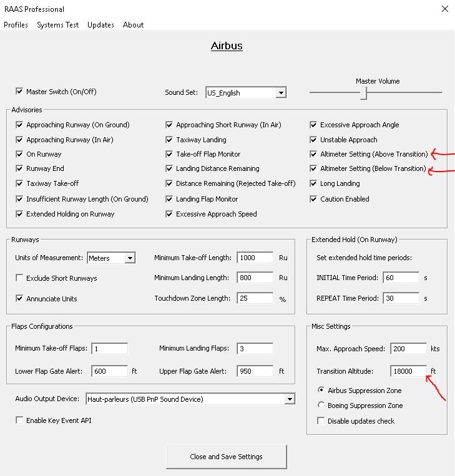Click the Transition Altitude field
Screen dimensions: 455x476
click(409, 371)
